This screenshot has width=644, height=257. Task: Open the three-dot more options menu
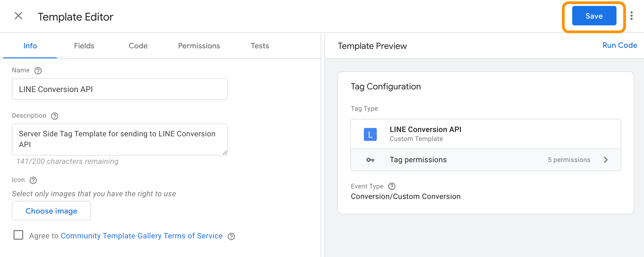pyautogui.click(x=632, y=16)
